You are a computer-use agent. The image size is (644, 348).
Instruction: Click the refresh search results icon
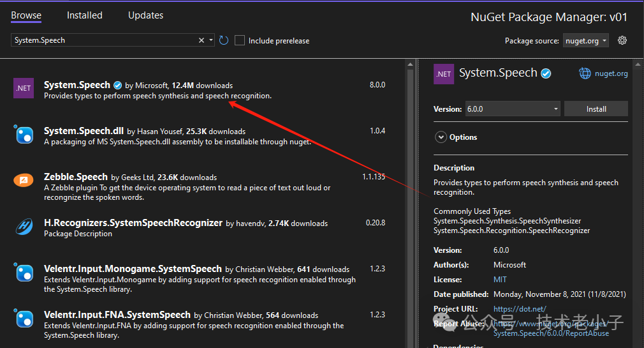click(224, 40)
